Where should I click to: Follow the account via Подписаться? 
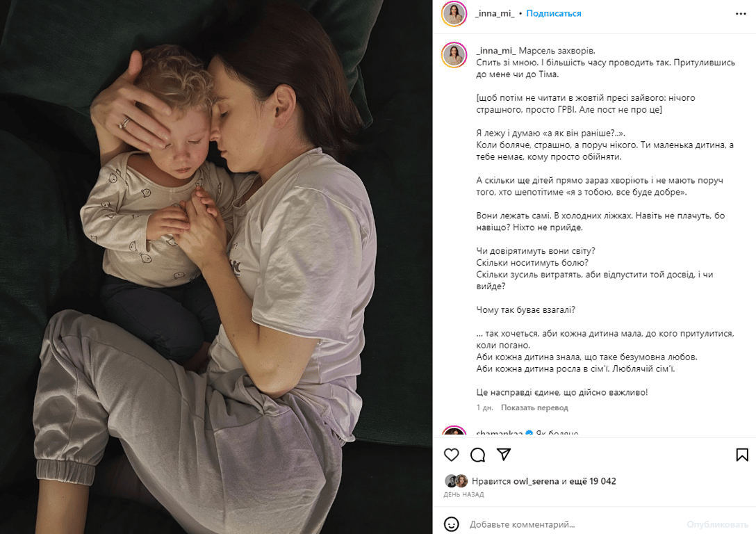coord(554,13)
